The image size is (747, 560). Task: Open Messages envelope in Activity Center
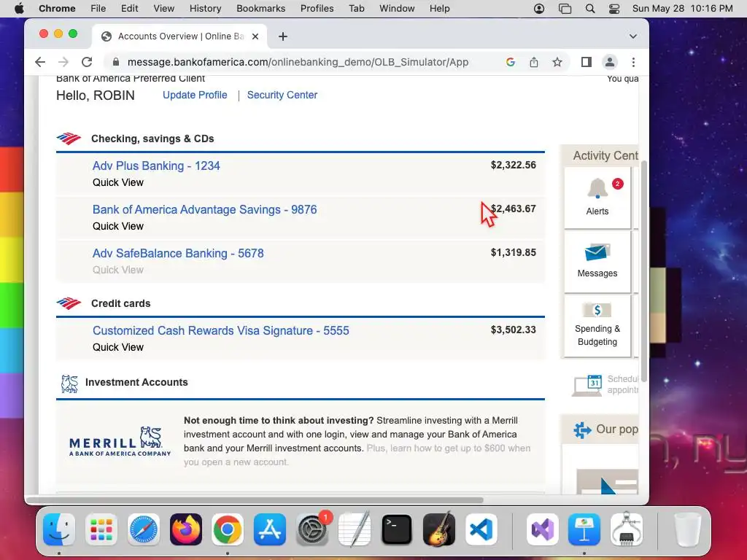pyautogui.click(x=597, y=252)
